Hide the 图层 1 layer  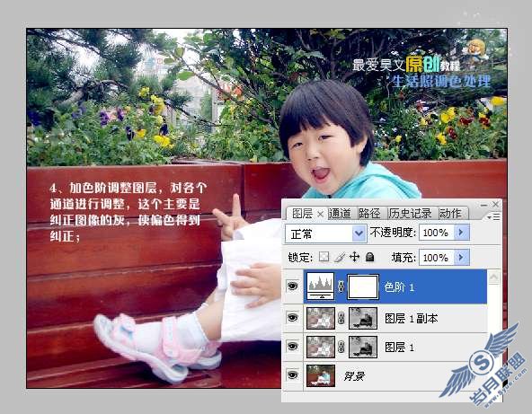[292, 347]
